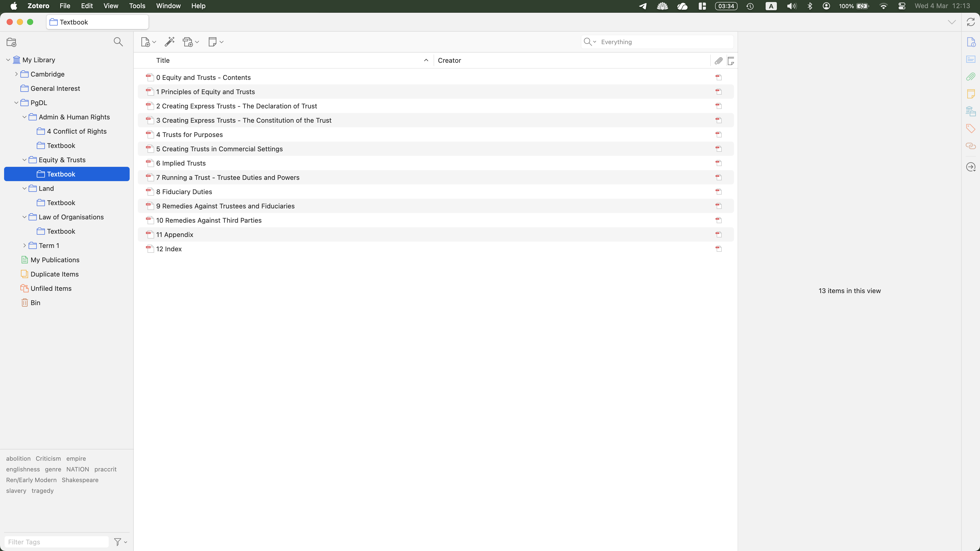Click the New Collection icon

tap(11, 42)
